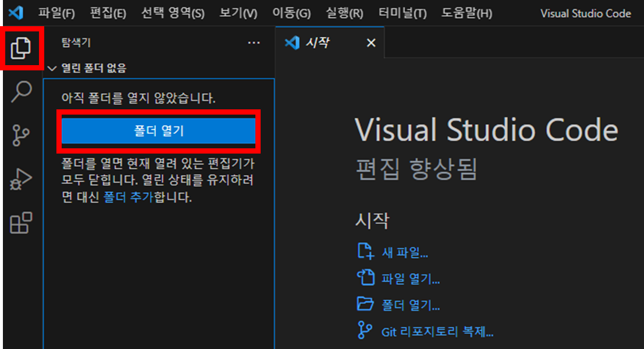Click the VS Code logo in title bar

coord(16,13)
